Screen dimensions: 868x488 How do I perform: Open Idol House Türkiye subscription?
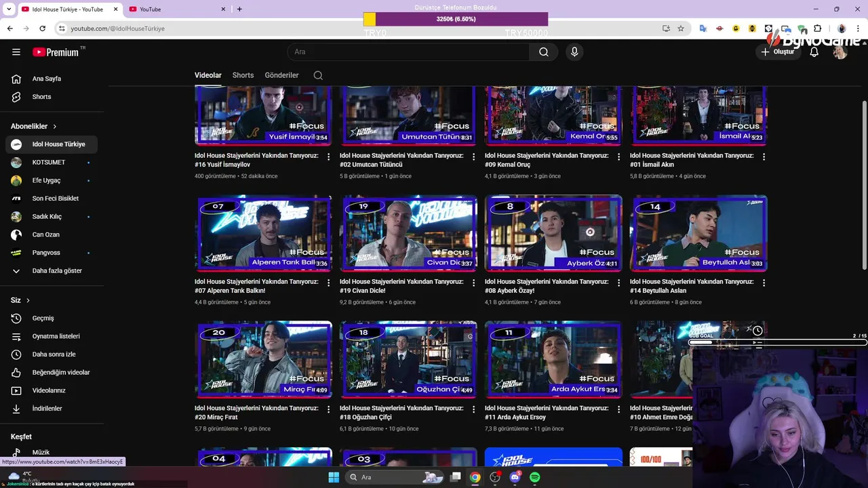(52, 144)
